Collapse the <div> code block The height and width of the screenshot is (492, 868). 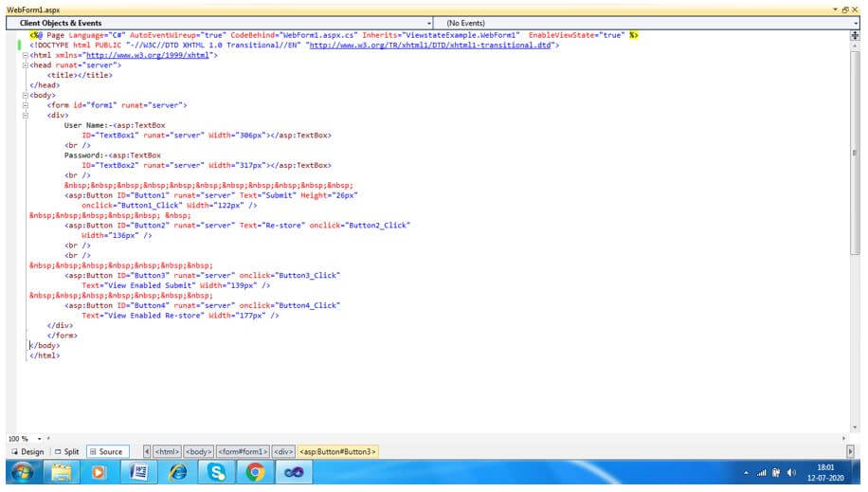(x=25, y=116)
